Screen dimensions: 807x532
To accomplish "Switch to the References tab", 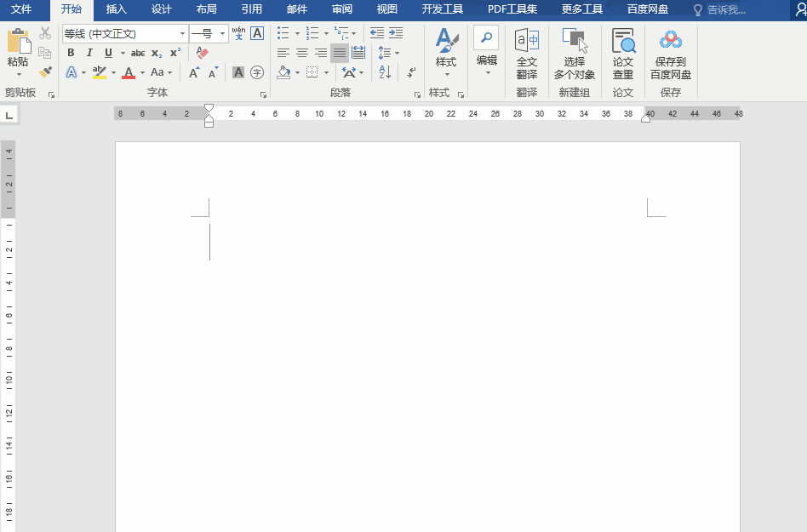I will [252, 9].
